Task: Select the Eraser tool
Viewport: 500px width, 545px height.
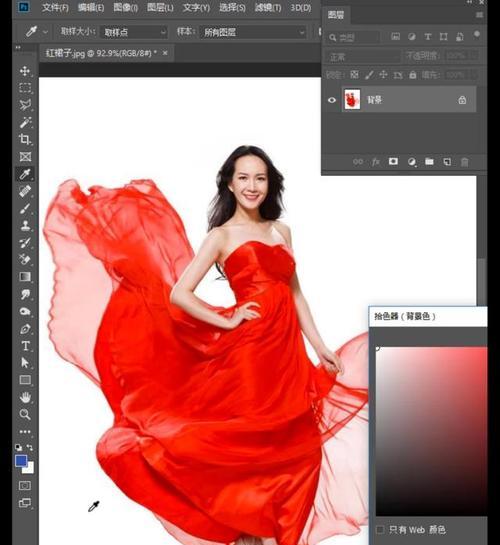Action: tap(25, 259)
